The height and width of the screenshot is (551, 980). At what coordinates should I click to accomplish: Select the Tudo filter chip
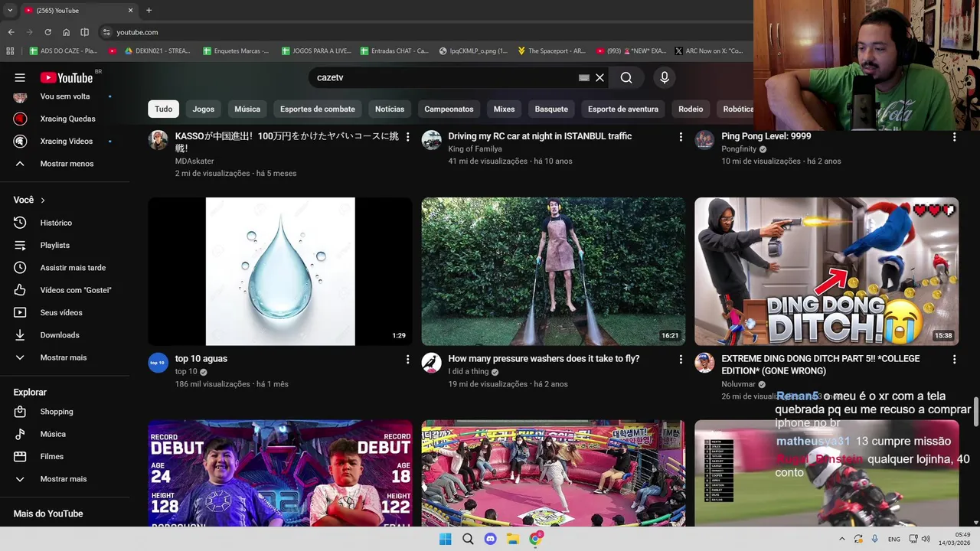164,109
